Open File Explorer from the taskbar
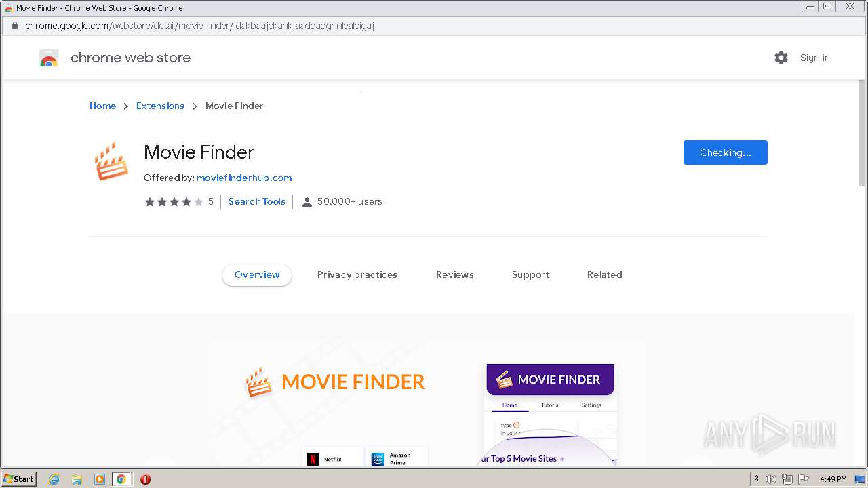 coord(77,479)
